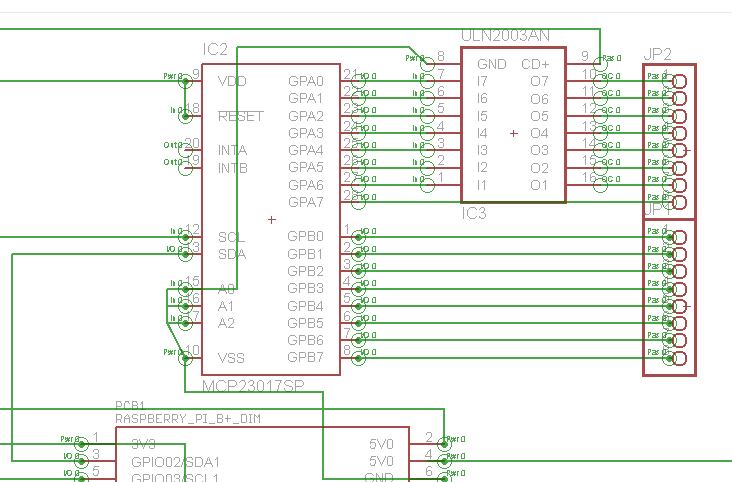Select the ULN2003AN value label

click(x=505, y=36)
